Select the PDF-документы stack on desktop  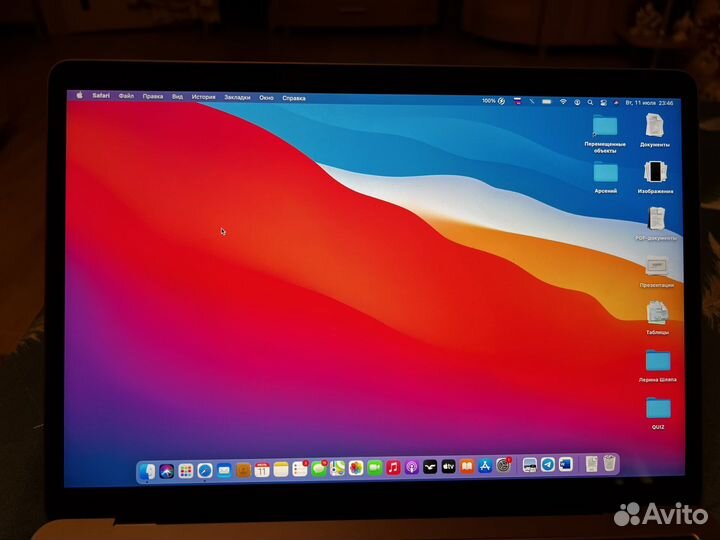[656, 224]
